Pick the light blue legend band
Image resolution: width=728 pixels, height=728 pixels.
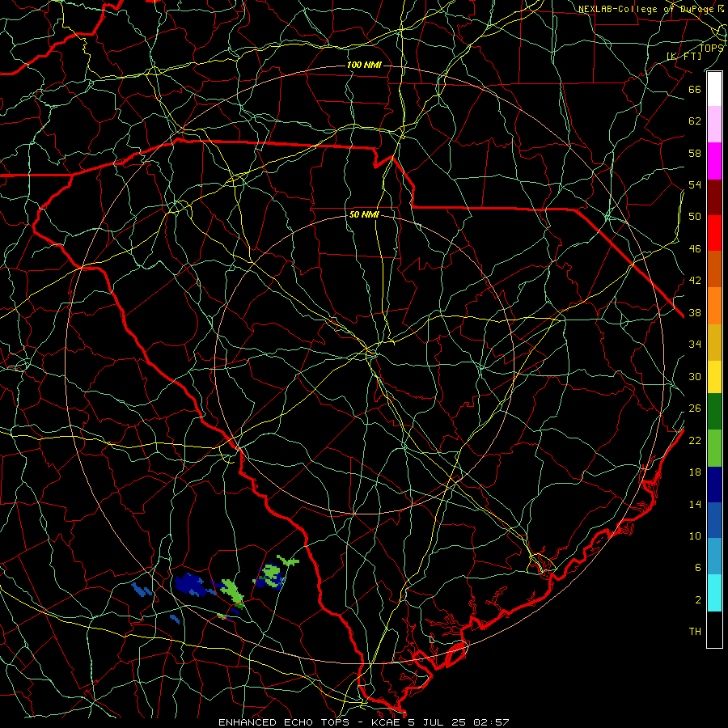click(714, 557)
